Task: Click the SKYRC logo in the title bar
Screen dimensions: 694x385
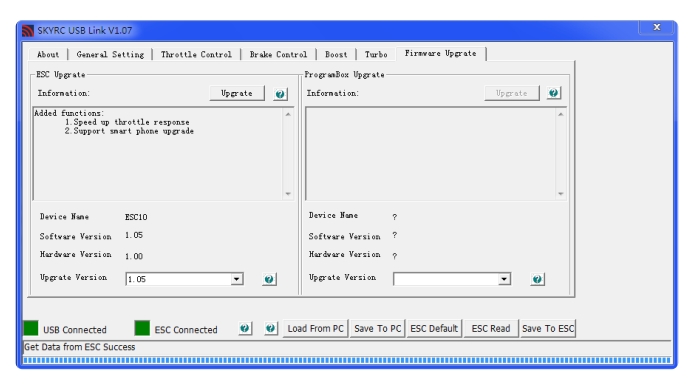Action: [28, 31]
